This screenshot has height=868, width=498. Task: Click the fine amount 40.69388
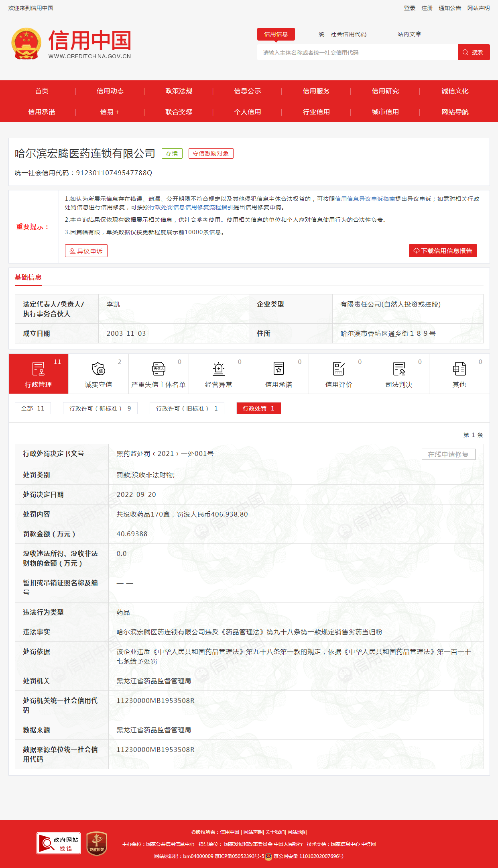(132, 534)
